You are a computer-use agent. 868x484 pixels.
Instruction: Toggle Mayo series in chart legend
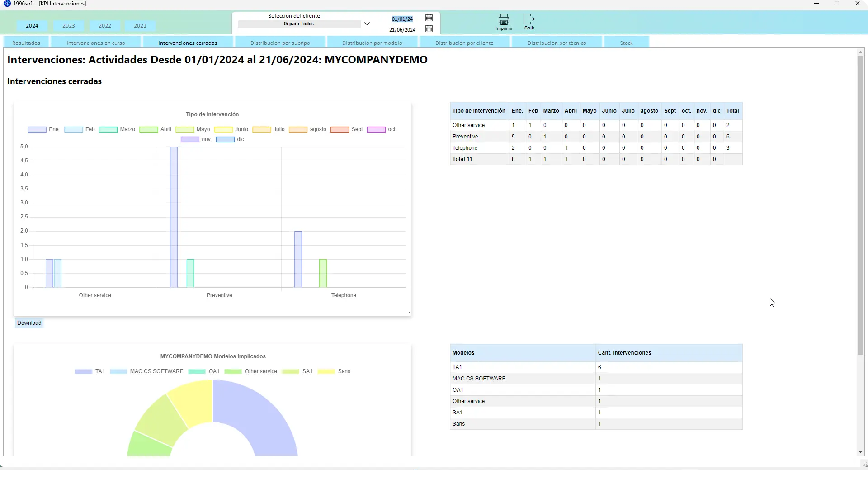[x=193, y=129]
